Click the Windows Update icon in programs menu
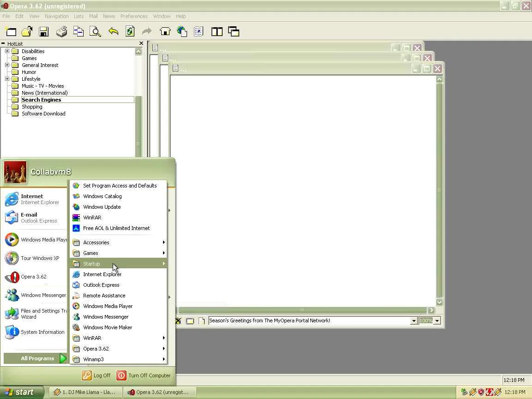The image size is (532, 399). [x=76, y=207]
